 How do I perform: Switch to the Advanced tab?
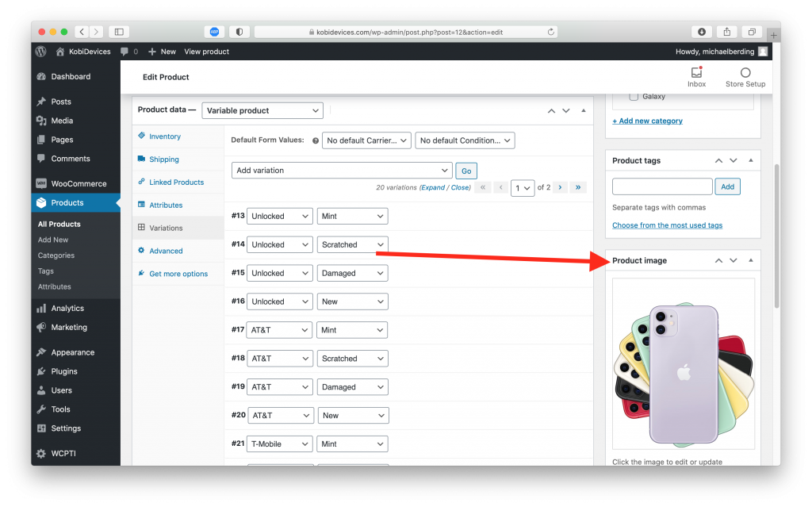(x=178, y=251)
